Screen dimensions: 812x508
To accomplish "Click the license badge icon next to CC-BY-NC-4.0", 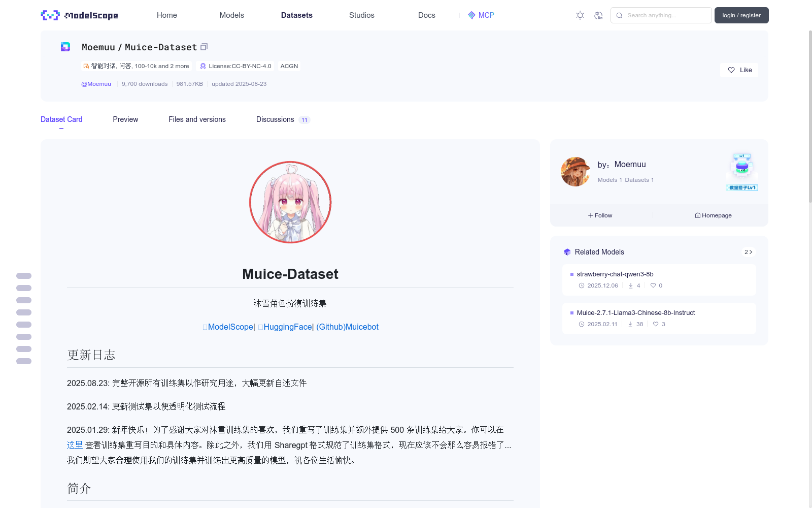I will point(203,66).
